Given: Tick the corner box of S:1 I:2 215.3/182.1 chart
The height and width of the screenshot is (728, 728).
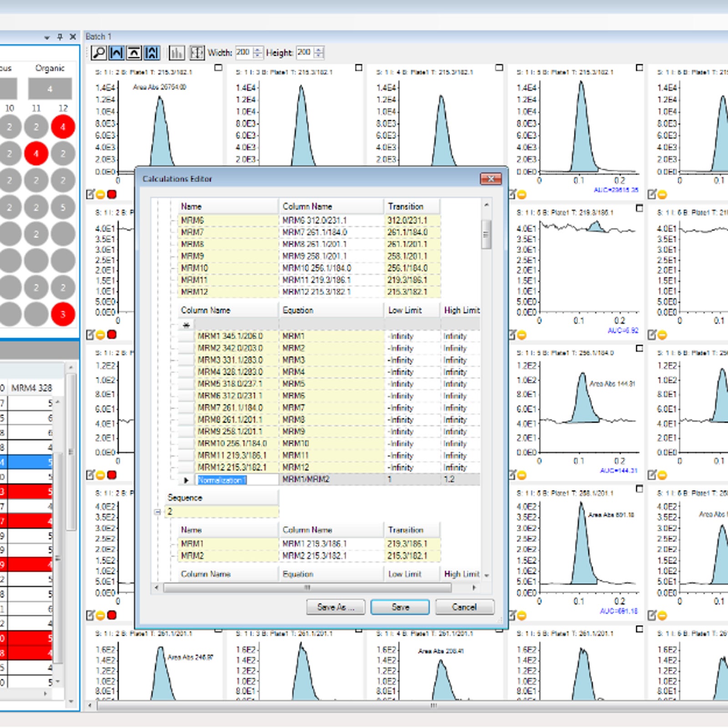Looking at the screenshot, I should point(218,68).
